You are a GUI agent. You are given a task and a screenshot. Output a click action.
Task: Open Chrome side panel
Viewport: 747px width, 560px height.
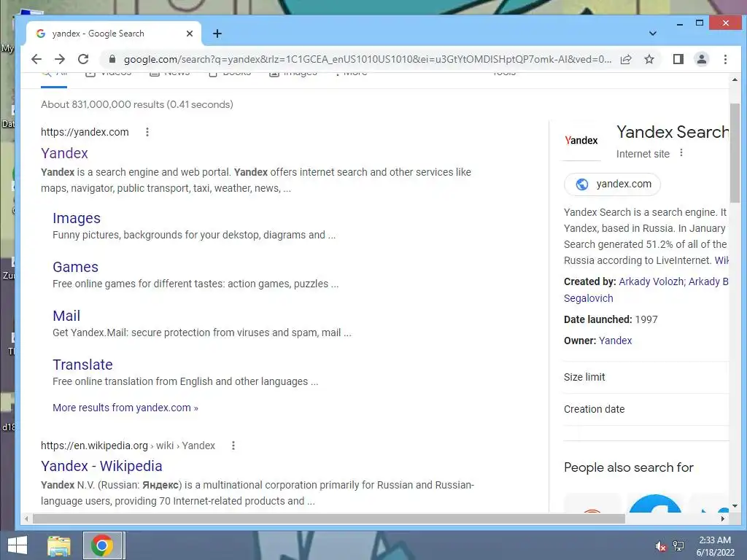[x=678, y=59]
